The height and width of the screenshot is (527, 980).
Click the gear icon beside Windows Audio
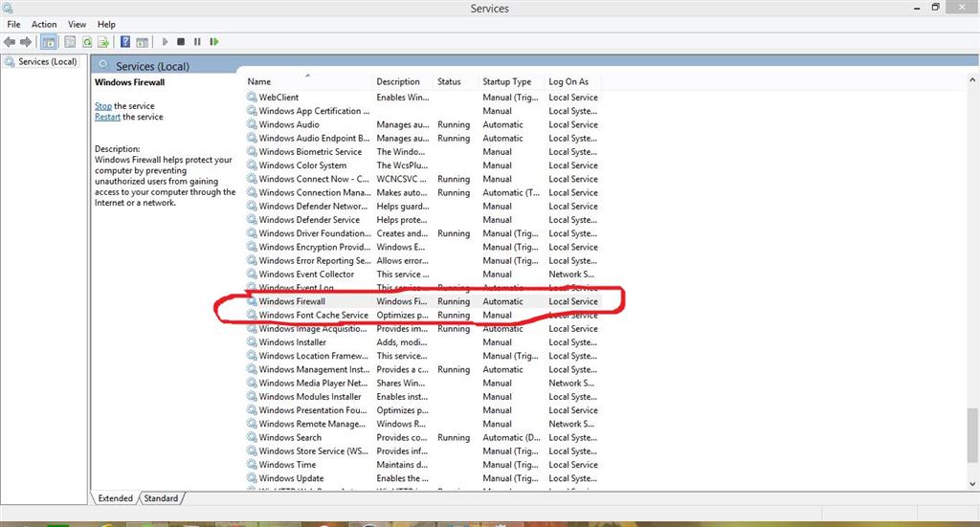click(252, 124)
